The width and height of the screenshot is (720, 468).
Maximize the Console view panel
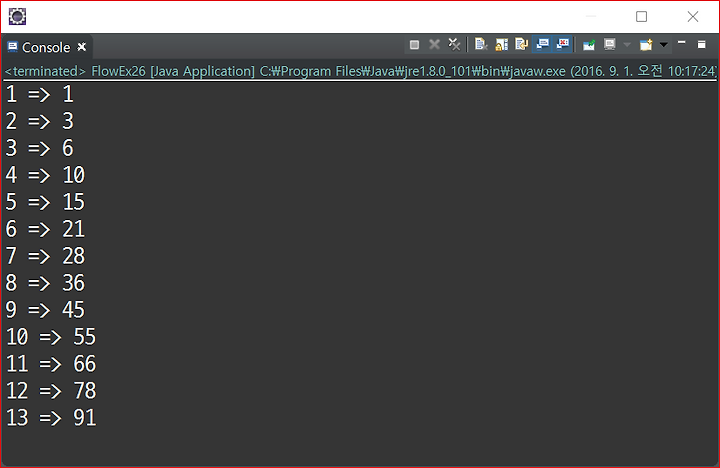(x=702, y=45)
